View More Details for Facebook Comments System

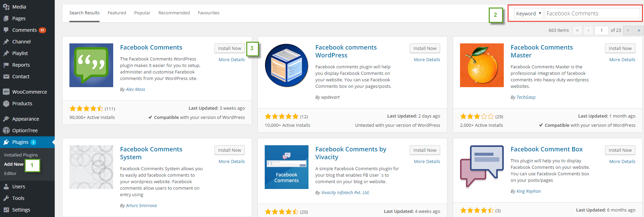(232, 162)
